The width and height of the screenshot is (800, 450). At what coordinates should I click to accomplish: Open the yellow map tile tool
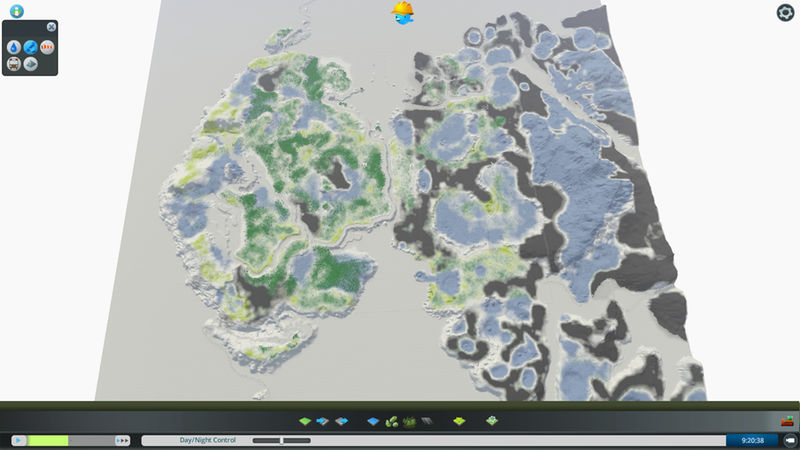point(459,422)
